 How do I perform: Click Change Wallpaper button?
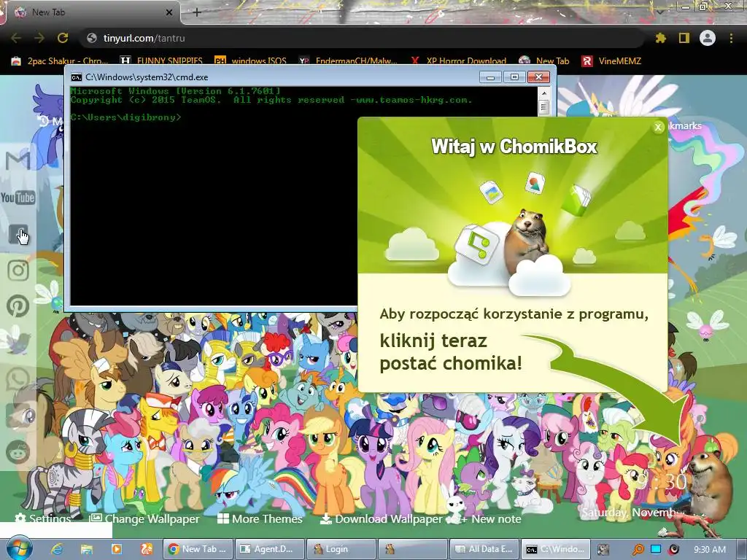click(x=144, y=518)
